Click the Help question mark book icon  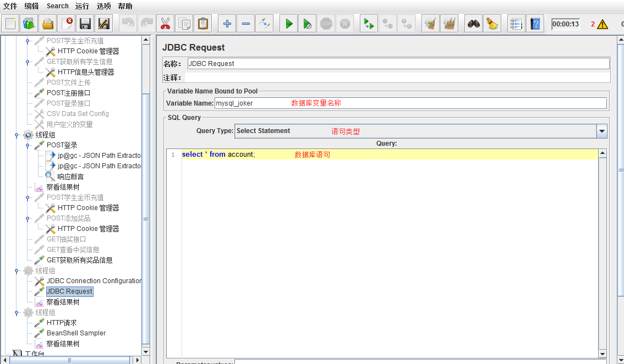coord(535,24)
